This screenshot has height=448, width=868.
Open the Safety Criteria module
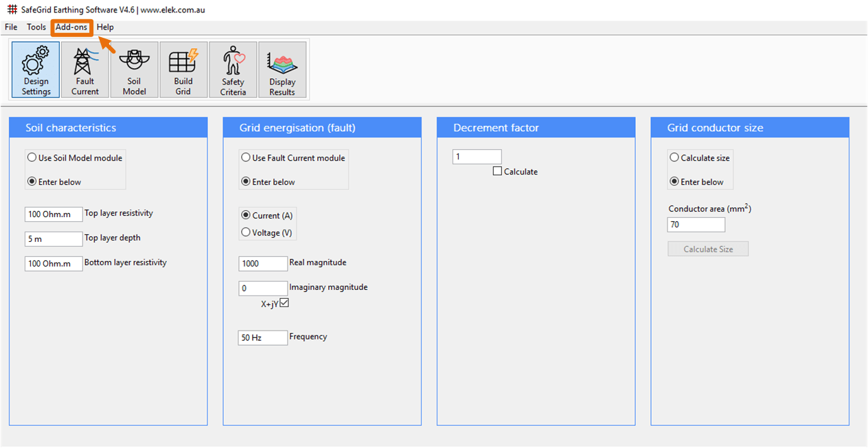tap(233, 69)
